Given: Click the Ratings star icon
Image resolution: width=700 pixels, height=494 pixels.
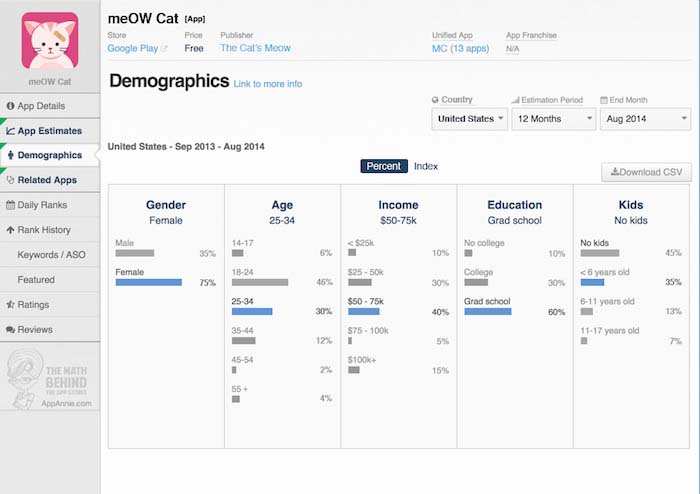Looking at the screenshot, I should [11, 305].
